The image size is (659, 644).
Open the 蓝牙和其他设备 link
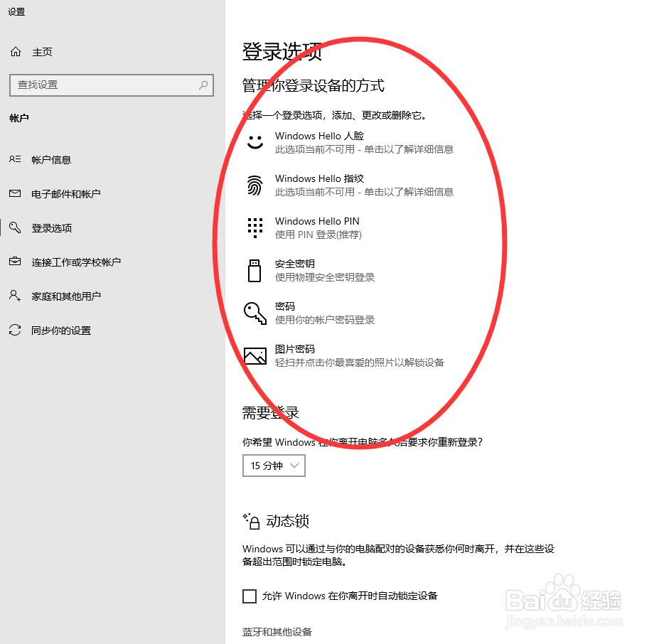click(277, 631)
